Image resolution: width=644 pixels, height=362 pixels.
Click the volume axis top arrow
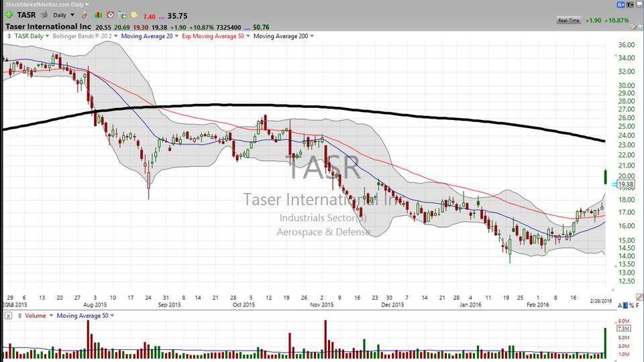[x=615, y=321]
